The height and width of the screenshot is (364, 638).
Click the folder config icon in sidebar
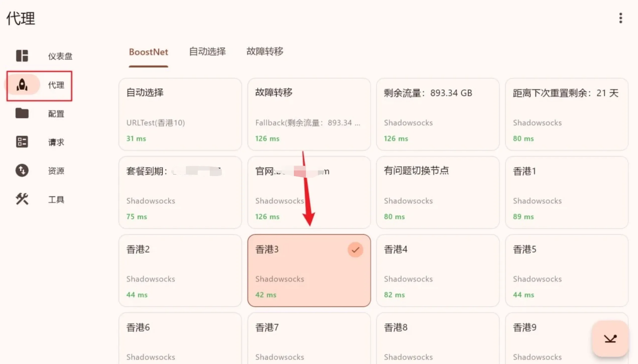(22, 113)
